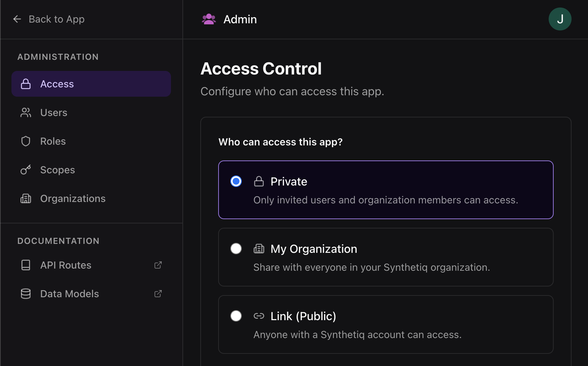This screenshot has width=588, height=366.
Task: Click the back arrow icon
Action: point(17,19)
